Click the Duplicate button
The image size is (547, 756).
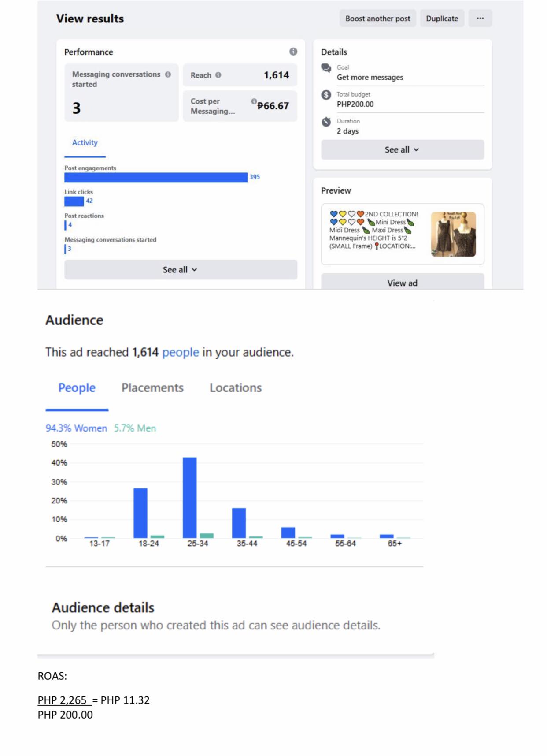point(442,19)
